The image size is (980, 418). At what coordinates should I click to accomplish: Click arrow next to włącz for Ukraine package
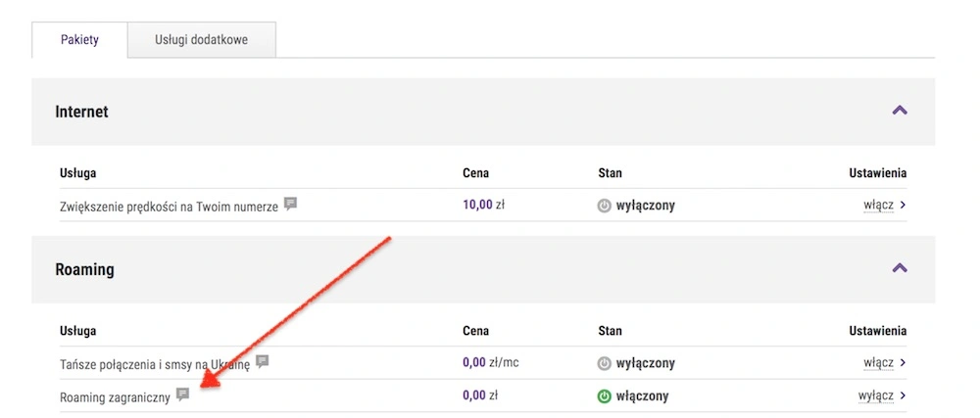(x=903, y=363)
